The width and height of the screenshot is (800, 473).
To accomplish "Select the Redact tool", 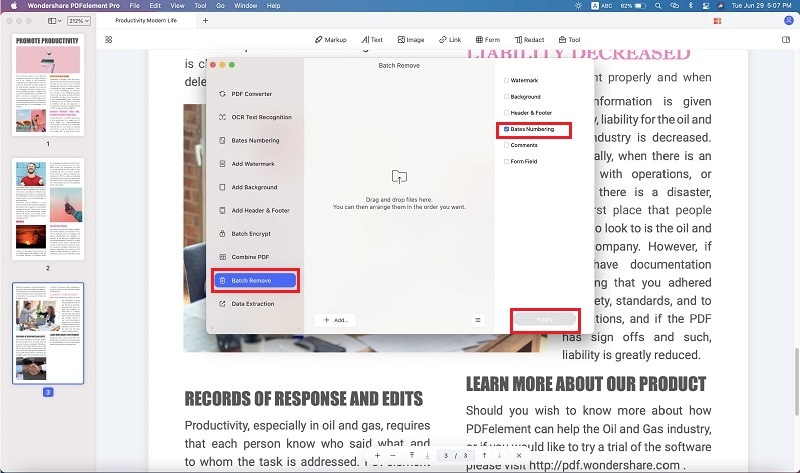I will point(529,39).
